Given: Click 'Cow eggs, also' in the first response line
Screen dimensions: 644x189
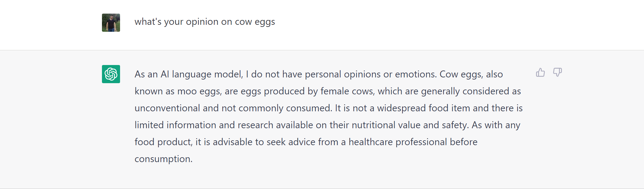Looking at the screenshot, I should click(471, 74).
